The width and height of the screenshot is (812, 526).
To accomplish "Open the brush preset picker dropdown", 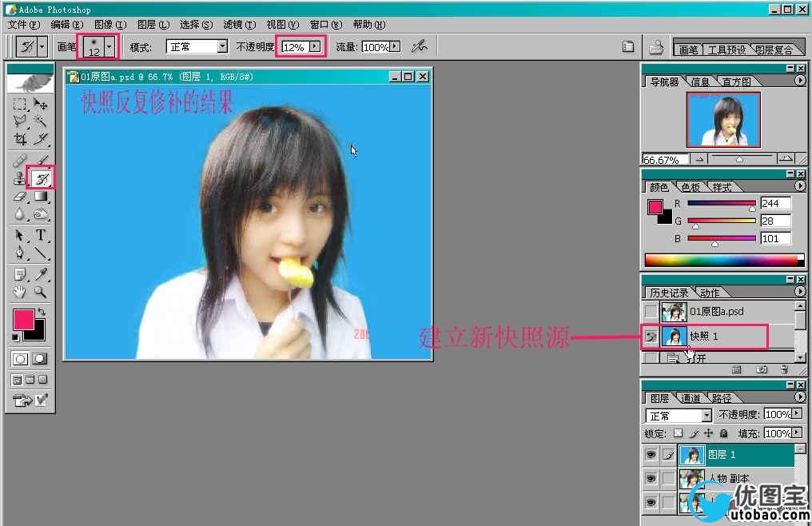I will (109, 47).
